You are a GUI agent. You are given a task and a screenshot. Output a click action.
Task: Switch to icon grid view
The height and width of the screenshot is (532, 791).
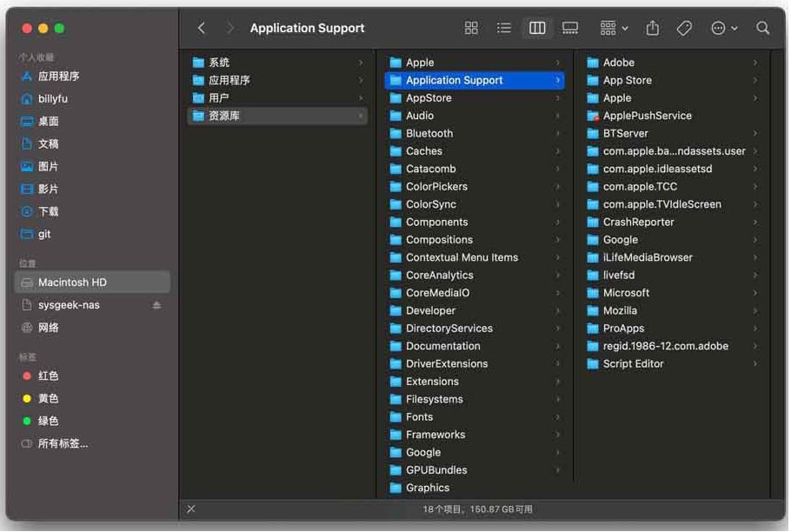(471, 28)
